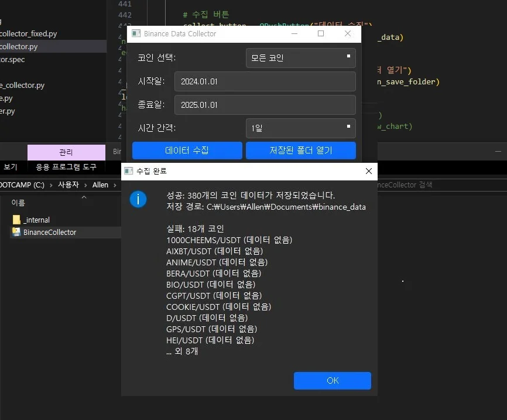Click the 시작일 field containing 2024.01.01
The image size is (507, 420).
[x=265, y=81]
